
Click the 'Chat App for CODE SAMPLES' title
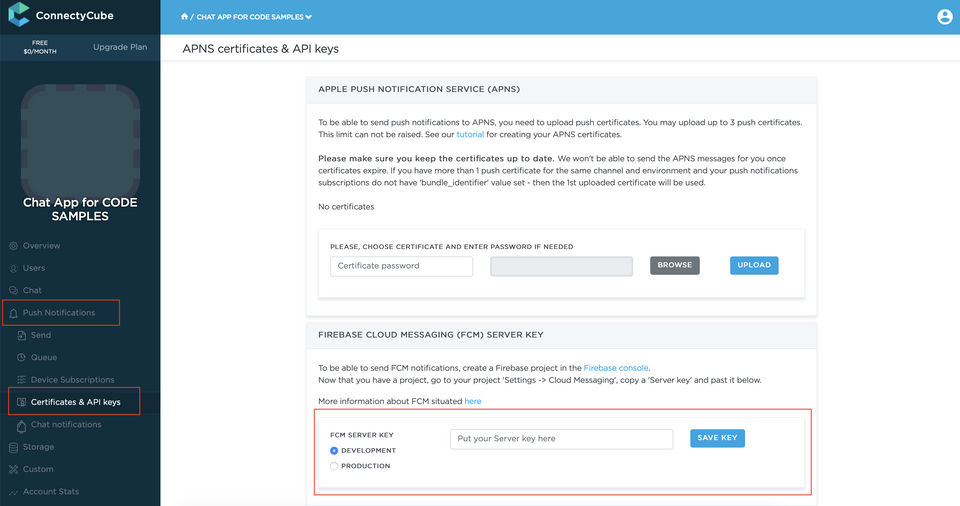pos(80,210)
